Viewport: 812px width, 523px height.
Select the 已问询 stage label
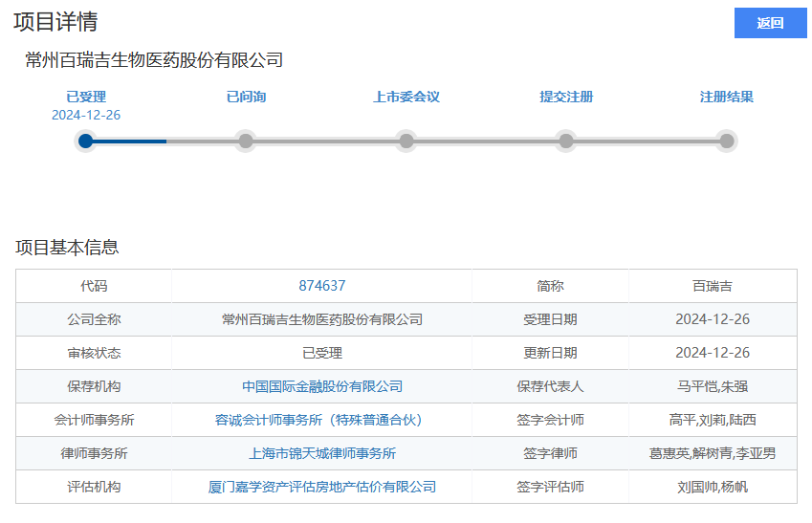pos(246,97)
